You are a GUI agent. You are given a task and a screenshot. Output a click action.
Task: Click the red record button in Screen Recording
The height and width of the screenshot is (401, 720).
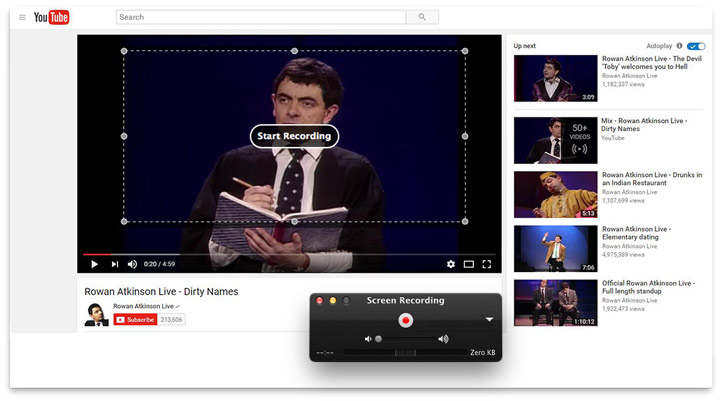[x=405, y=320]
